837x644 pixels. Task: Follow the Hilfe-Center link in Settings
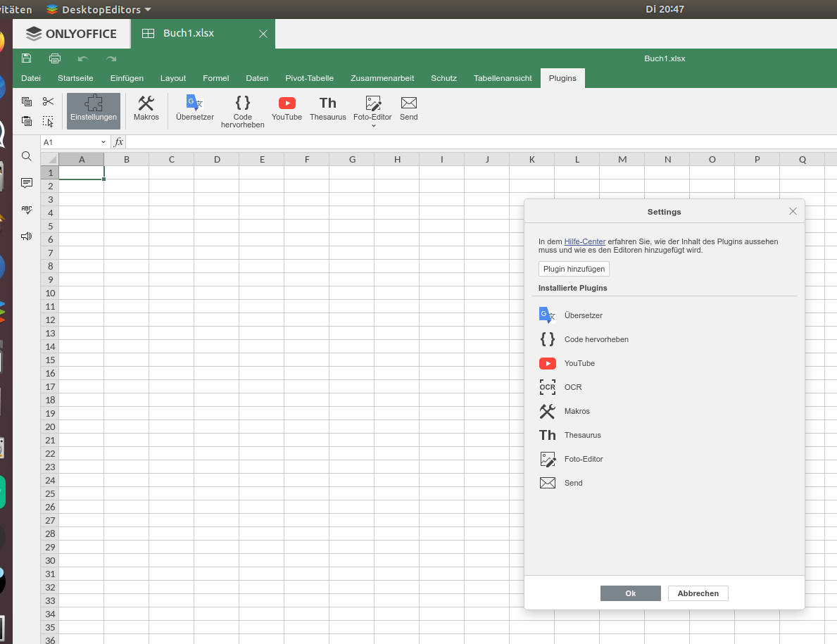point(584,241)
